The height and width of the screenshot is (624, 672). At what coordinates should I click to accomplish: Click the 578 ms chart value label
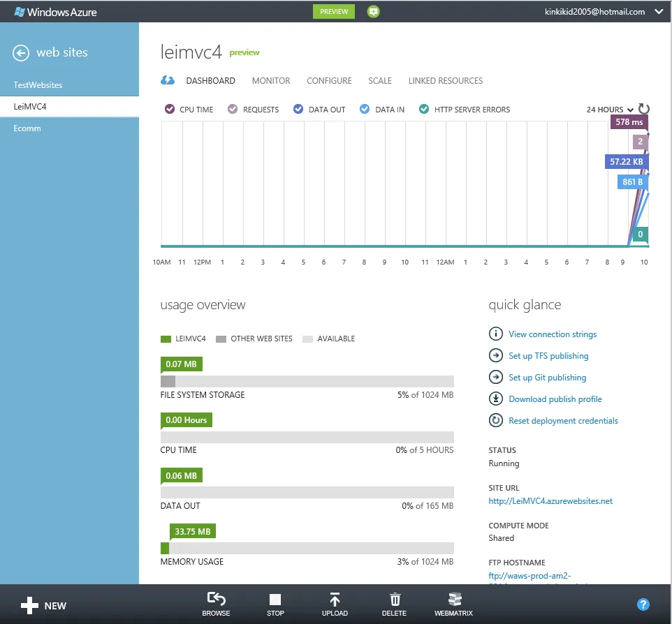(629, 122)
